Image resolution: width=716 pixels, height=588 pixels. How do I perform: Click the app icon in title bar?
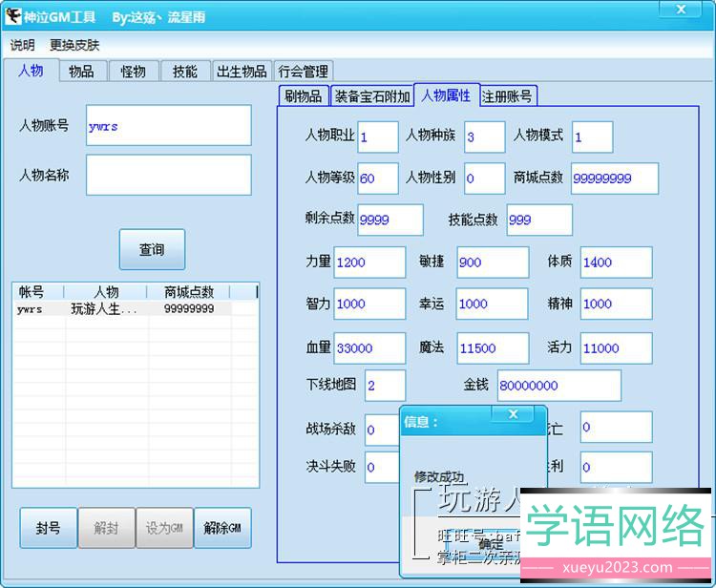tap(13, 16)
